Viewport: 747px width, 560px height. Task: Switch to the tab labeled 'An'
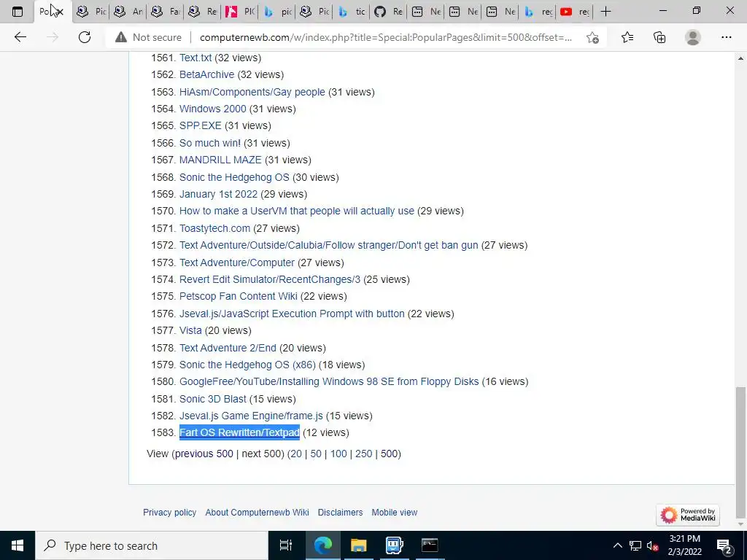(128, 12)
